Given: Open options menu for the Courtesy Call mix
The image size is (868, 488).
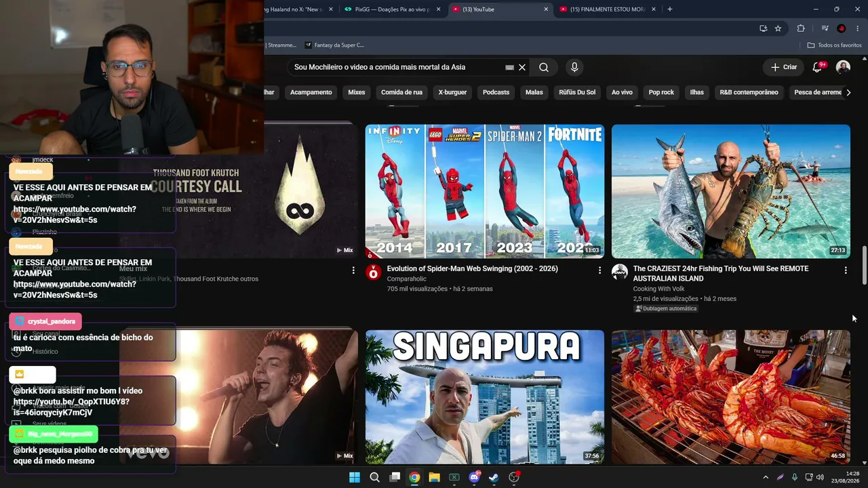Looking at the screenshot, I should [x=353, y=270].
